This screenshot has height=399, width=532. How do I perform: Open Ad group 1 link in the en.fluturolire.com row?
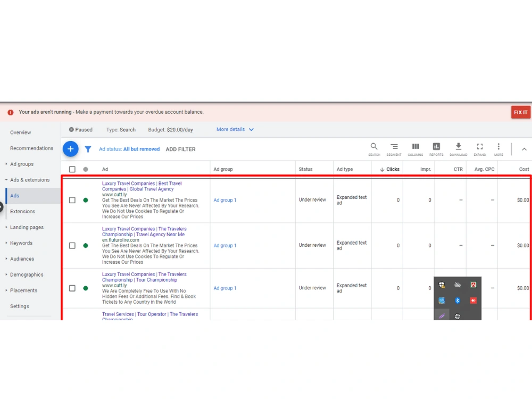(x=225, y=246)
